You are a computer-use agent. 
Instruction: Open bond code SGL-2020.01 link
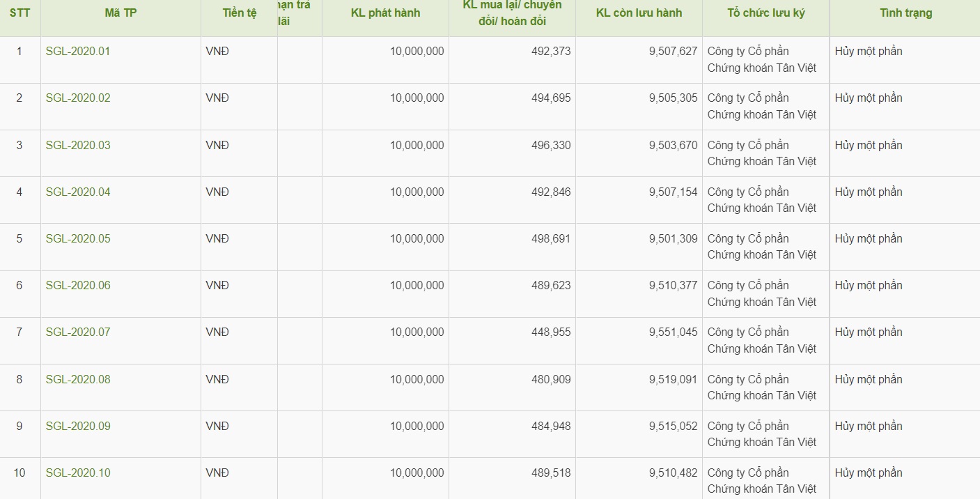(78, 51)
